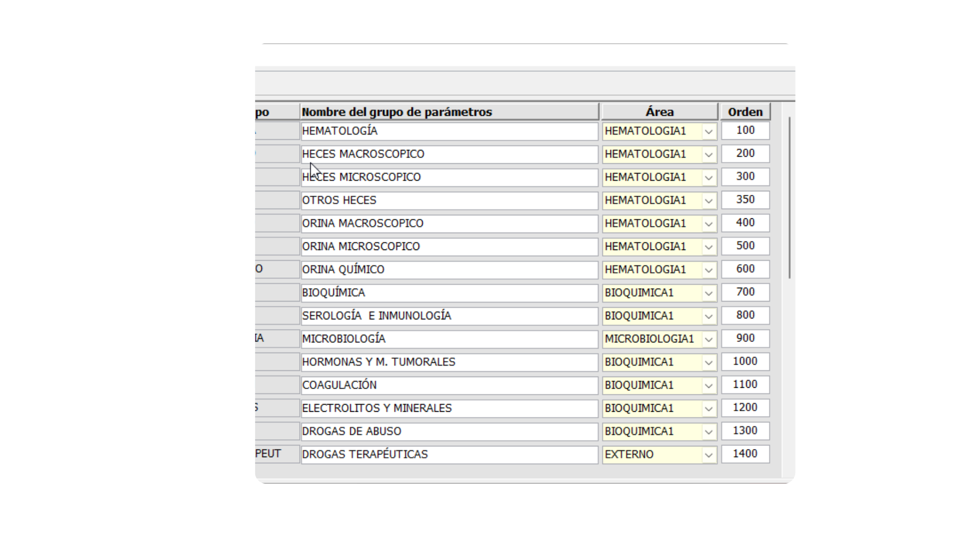Click the ORINA MACROSCOPICO name field
This screenshot has height=551, width=980.
click(449, 223)
